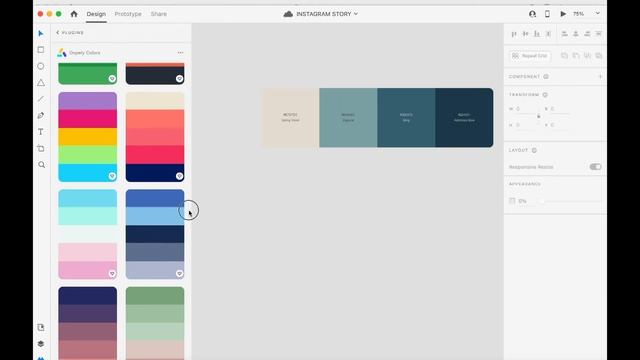Click the Repeat Grid button
This screenshot has width=640, height=360.
point(530,56)
